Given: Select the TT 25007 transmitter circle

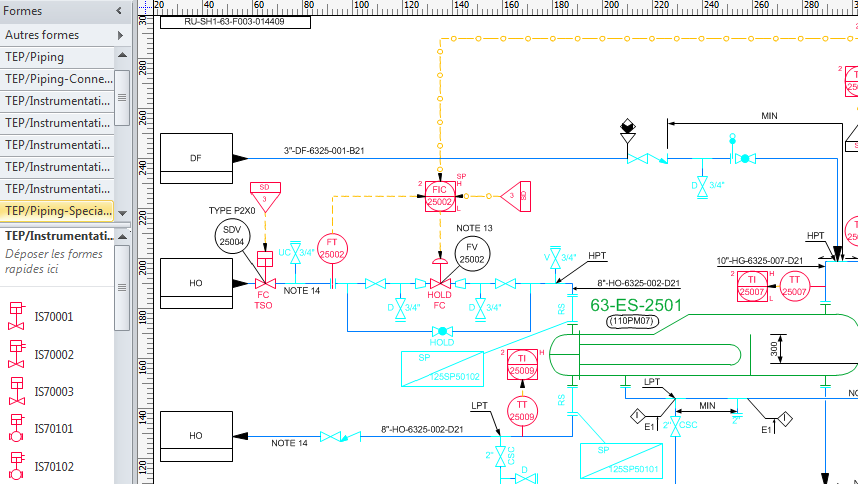Looking at the screenshot, I should pos(794,286).
